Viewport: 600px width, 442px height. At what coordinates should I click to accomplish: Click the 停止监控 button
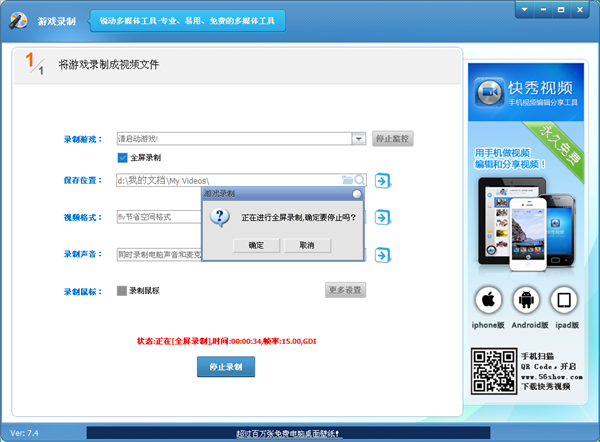[392, 139]
